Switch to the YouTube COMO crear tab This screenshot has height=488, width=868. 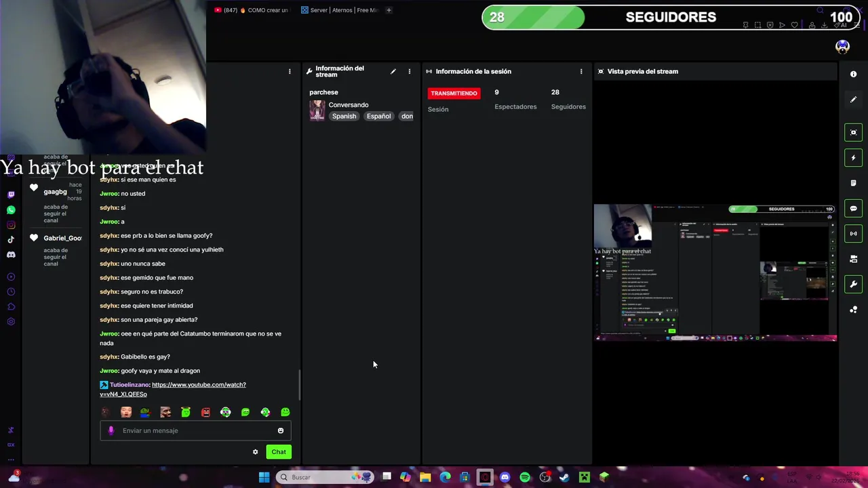pyautogui.click(x=251, y=10)
